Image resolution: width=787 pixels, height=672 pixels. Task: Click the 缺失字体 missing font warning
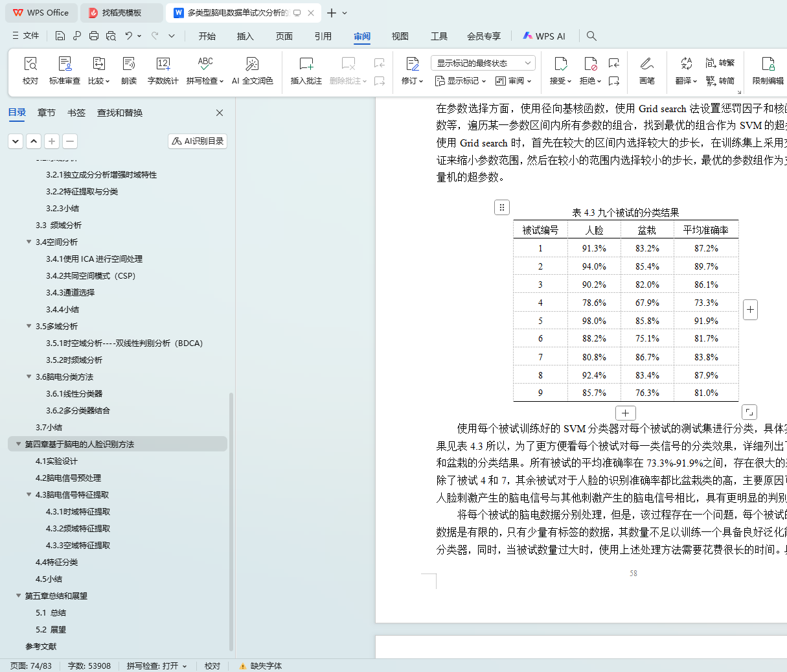(x=260, y=666)
